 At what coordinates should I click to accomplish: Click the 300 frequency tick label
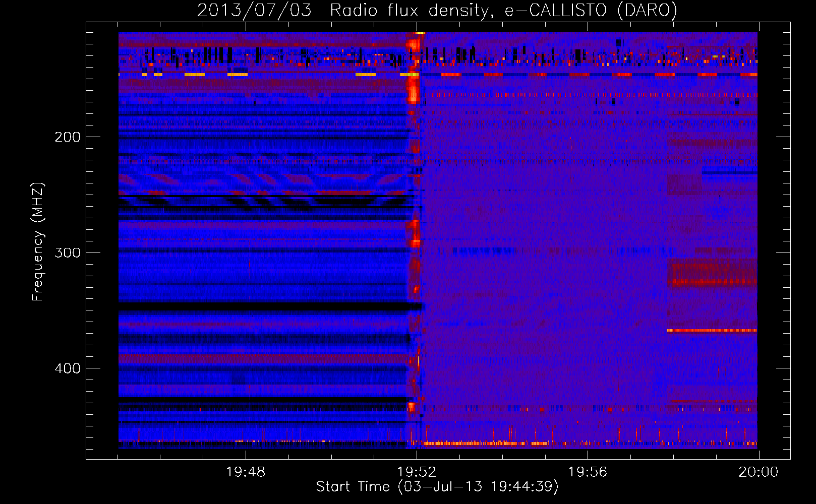click(x=68, y=253)
